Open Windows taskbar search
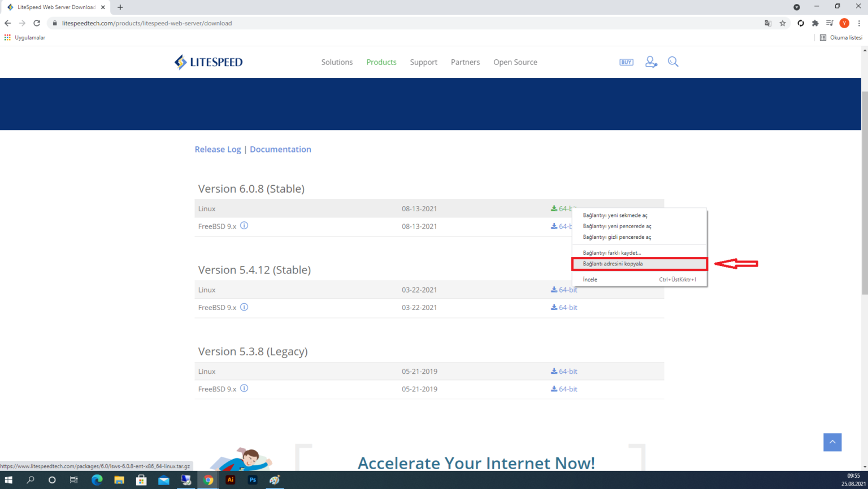This screenshot has height=489, width=868. pos(31,480)
